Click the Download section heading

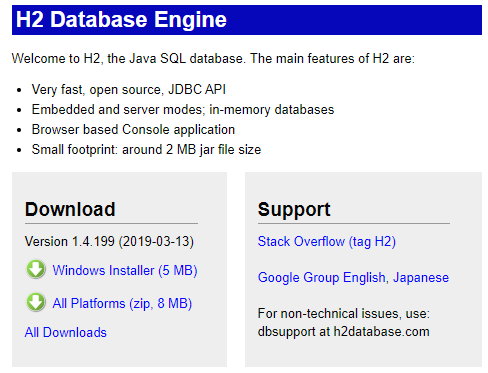(70, 209)
